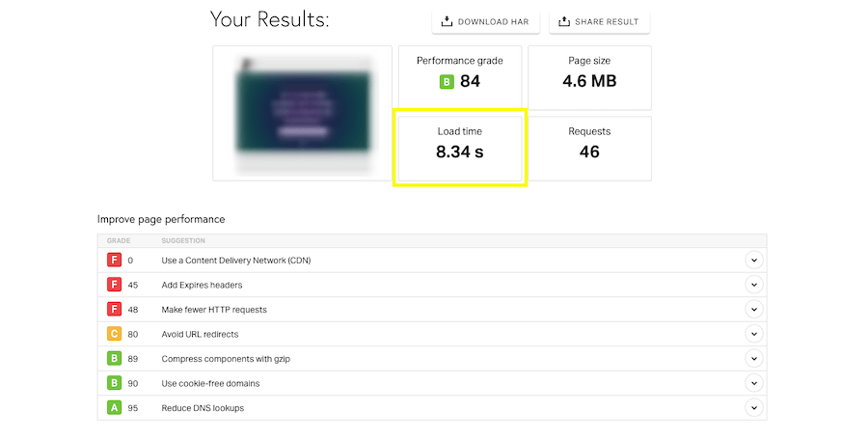Expand the Avoid URL redirects row
The height and width of the screenshot is (440, 868).
point(753,334)
